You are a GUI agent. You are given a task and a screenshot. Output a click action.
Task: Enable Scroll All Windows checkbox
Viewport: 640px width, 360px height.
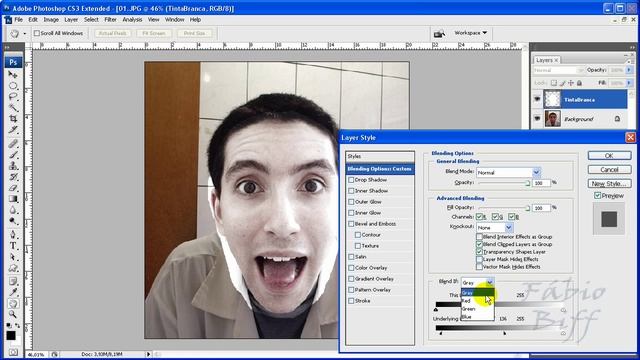pyautogui.click(x=37, y=33)
